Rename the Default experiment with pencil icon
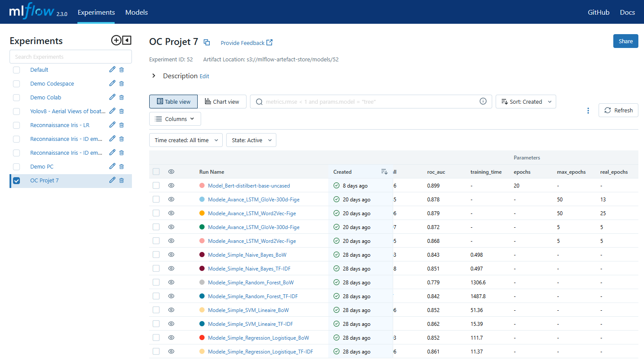The width and height of the screenshot is (644, 363). (x=112, y=70)
